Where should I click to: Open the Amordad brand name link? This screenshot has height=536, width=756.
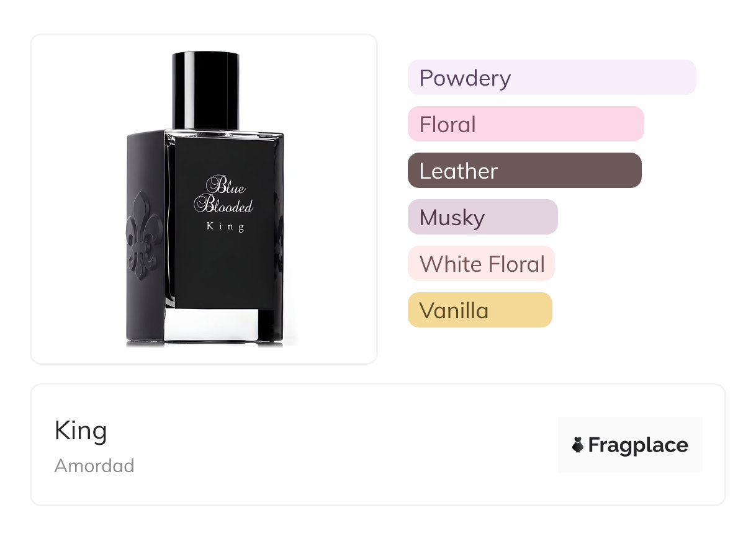(x=94, y=465)
